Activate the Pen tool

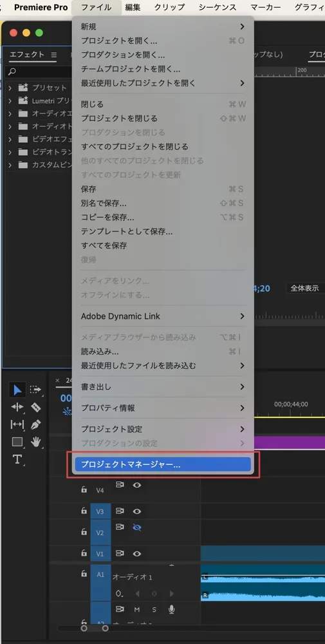pos(35,424)
